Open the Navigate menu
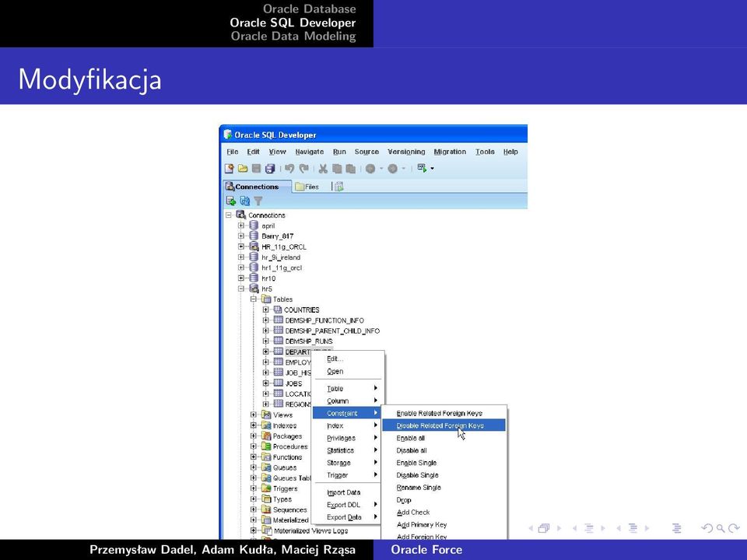747x560 pixels. 309,152
